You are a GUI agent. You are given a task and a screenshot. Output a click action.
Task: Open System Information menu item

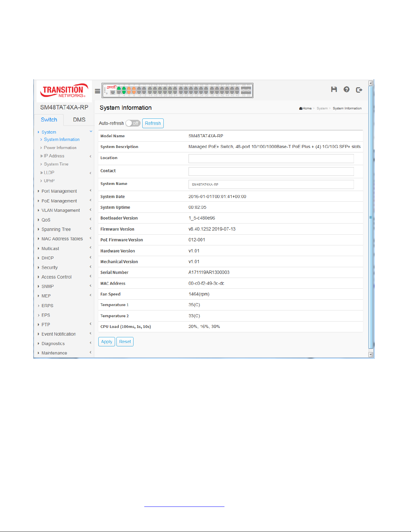coord(62,140)
